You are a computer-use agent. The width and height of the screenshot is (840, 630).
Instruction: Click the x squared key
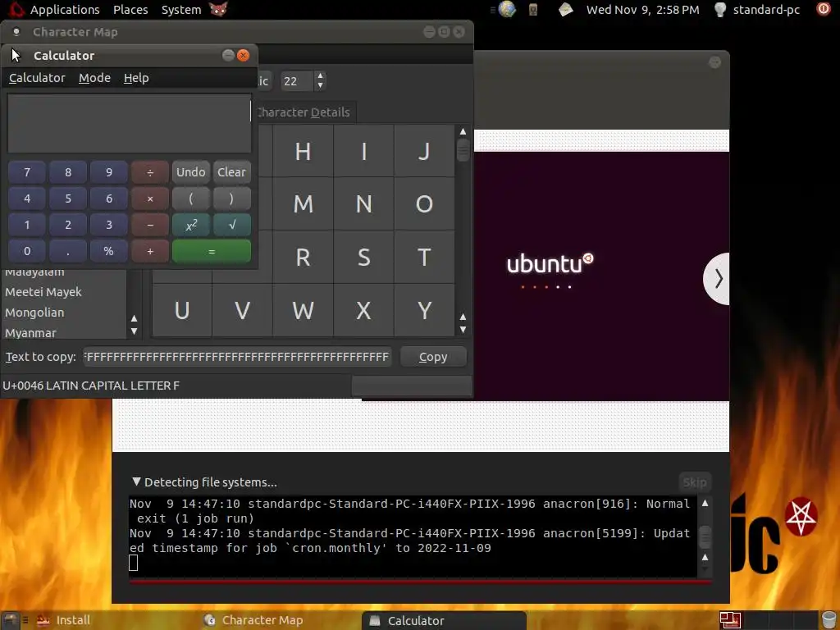tap(190, 225)
